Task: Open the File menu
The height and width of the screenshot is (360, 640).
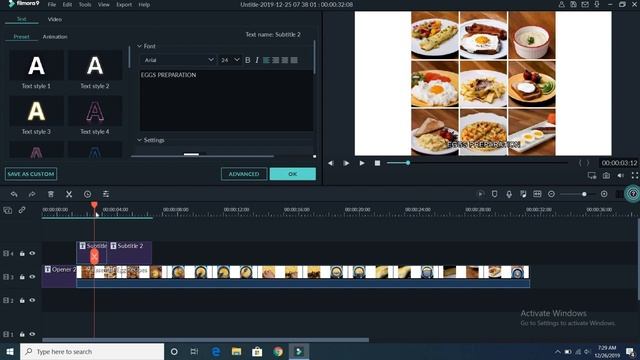Action: (52, 4)
